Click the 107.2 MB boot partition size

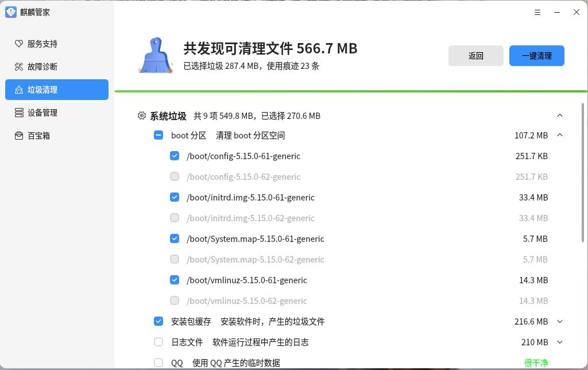(531, 136)
